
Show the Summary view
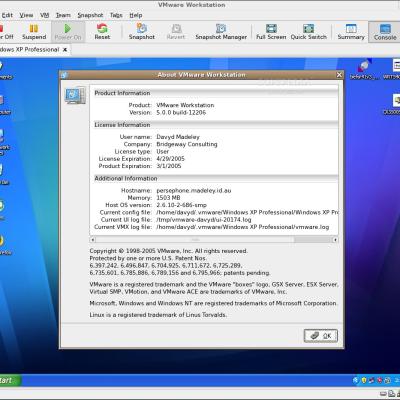coord(351,32)
